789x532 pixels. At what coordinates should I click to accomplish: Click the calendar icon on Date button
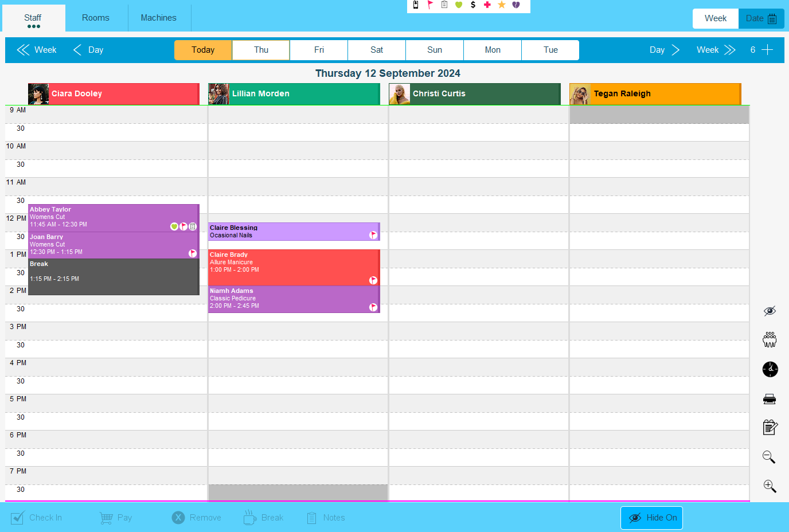(772, 18)
